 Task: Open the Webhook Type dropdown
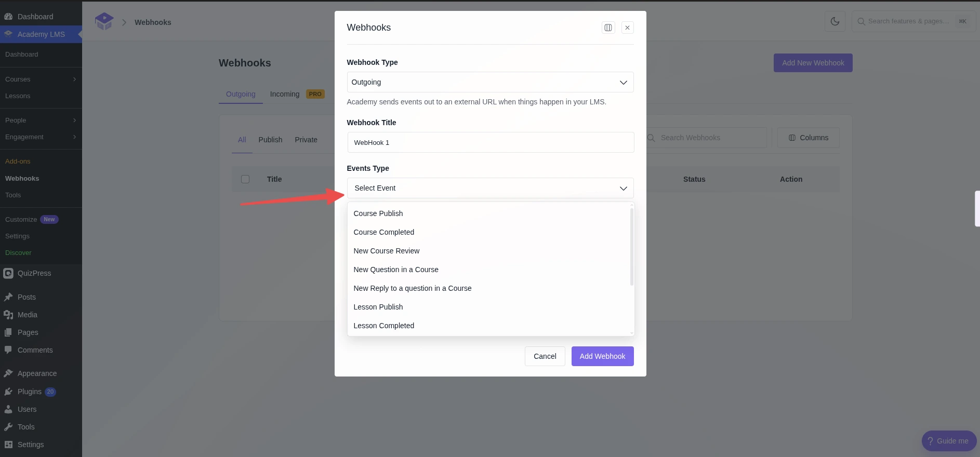coord(490,82)
